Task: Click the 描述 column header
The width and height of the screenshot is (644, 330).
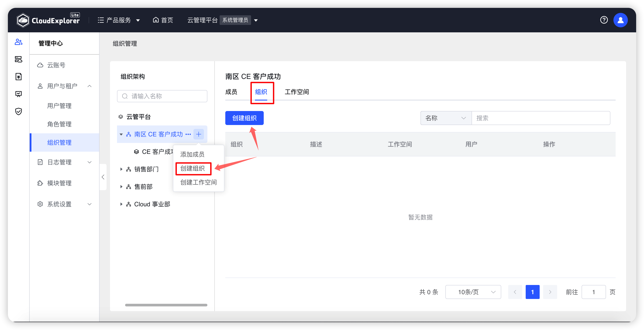Action: point(316,144)
